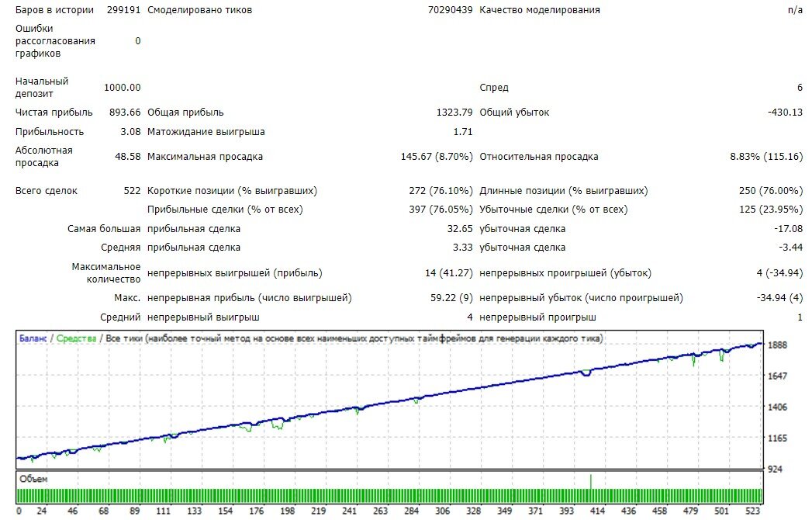Click trade number 241 on the axis
Image resolution: width=812 pixels, height=520 pixels.
click(349, 511)
